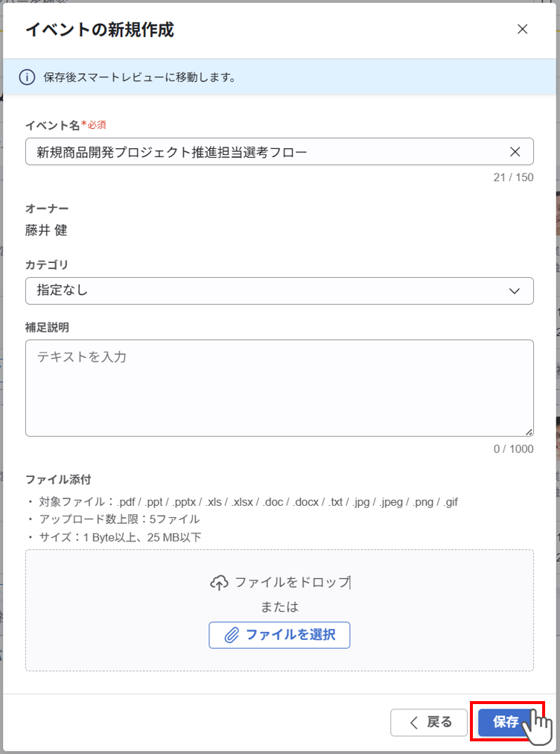Screen dimensions: 560x754
Task: Click the スマートレビュー banner message text
Action: pos(140,77)
